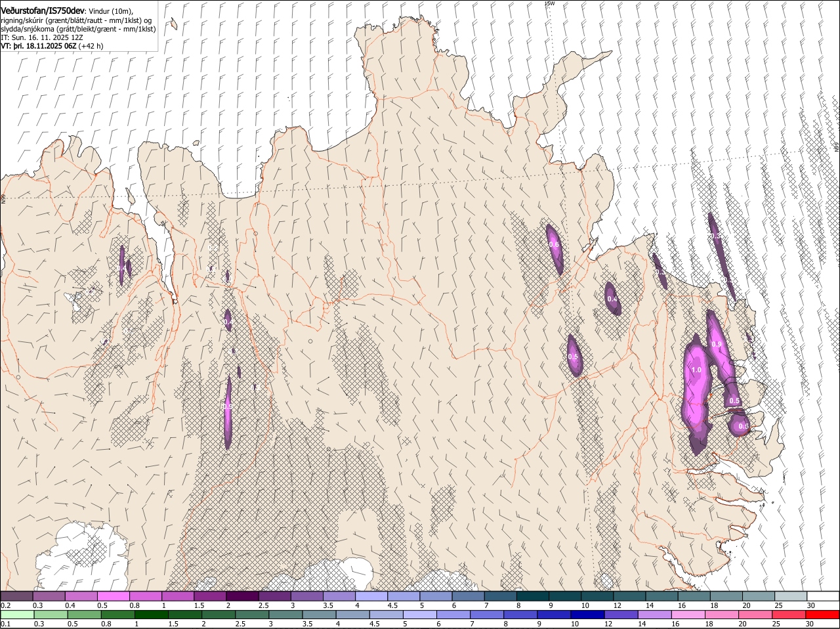Pick the upper legend swatch starting at 1.5
Viewport: 840px width, 629px height.
tap(210, 596)
